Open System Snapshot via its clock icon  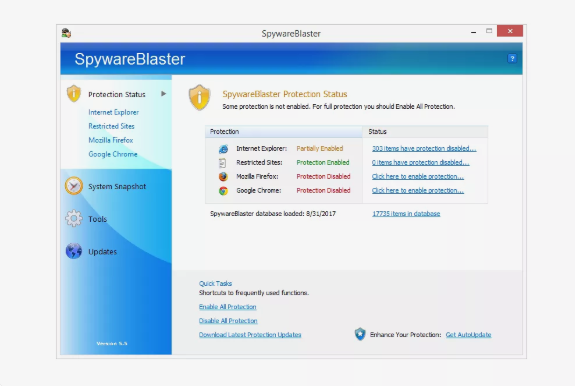coord(74,186)
